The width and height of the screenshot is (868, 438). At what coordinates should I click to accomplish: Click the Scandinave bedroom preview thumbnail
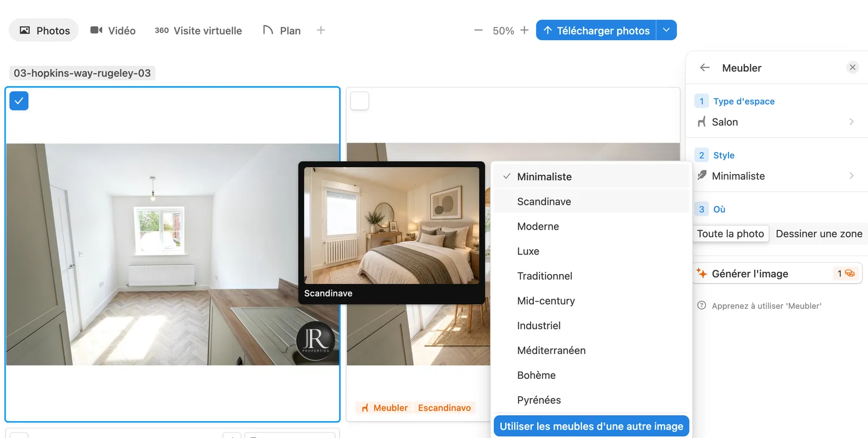(392, 226)
